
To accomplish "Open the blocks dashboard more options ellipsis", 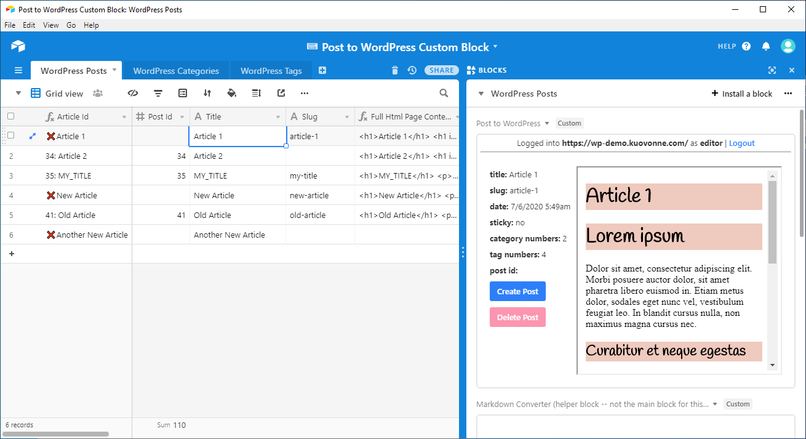I will 788,93.
